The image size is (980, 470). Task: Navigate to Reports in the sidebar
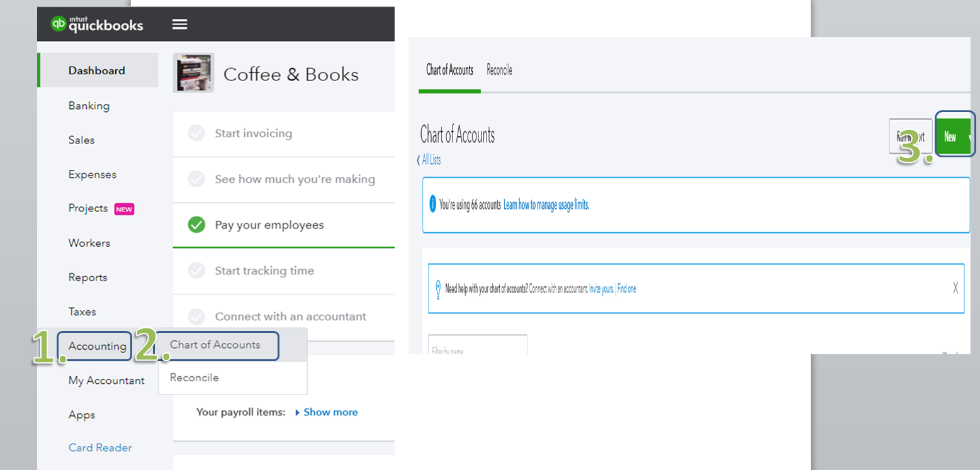(87, 277)
